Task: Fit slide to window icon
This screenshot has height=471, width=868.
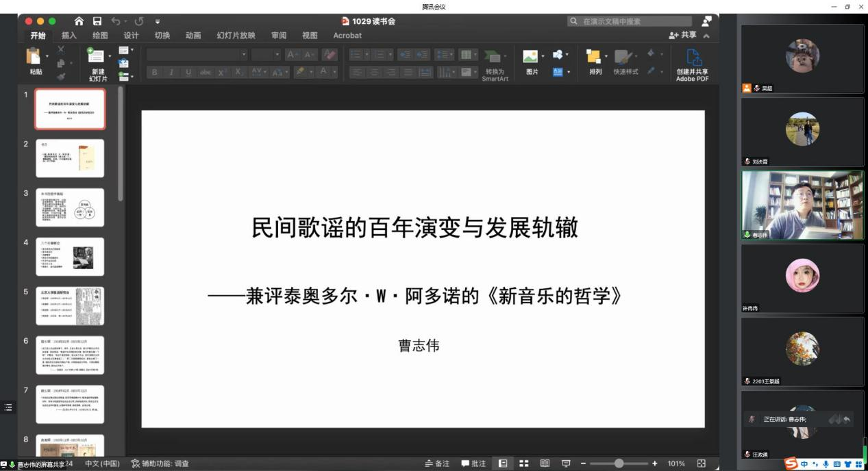Action: coord(701,463)
